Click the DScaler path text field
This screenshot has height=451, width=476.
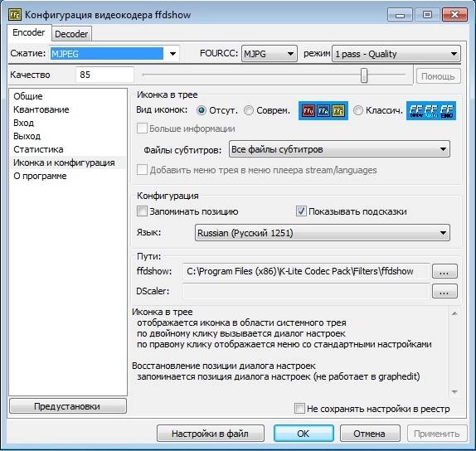tap(306, 291)
